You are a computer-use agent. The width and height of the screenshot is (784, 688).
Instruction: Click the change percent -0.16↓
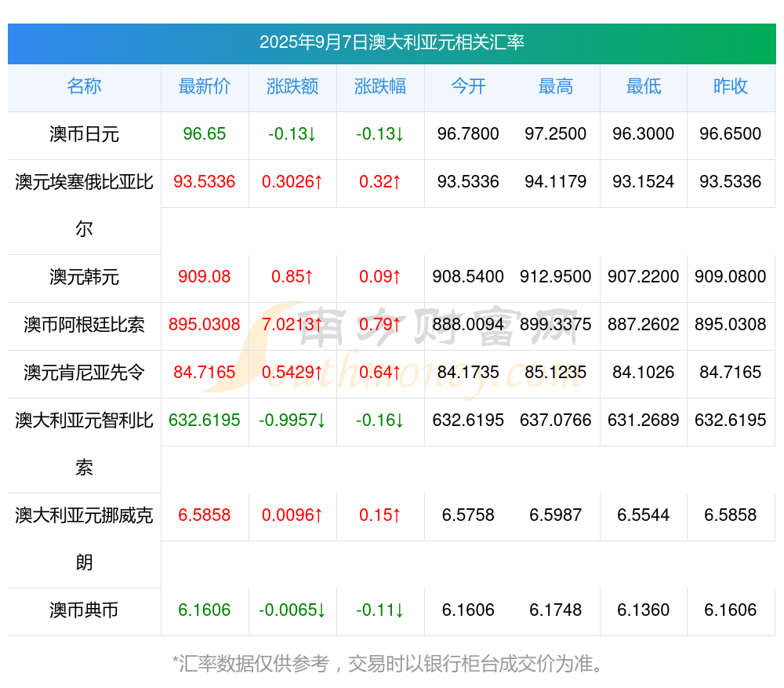(380, 420)
